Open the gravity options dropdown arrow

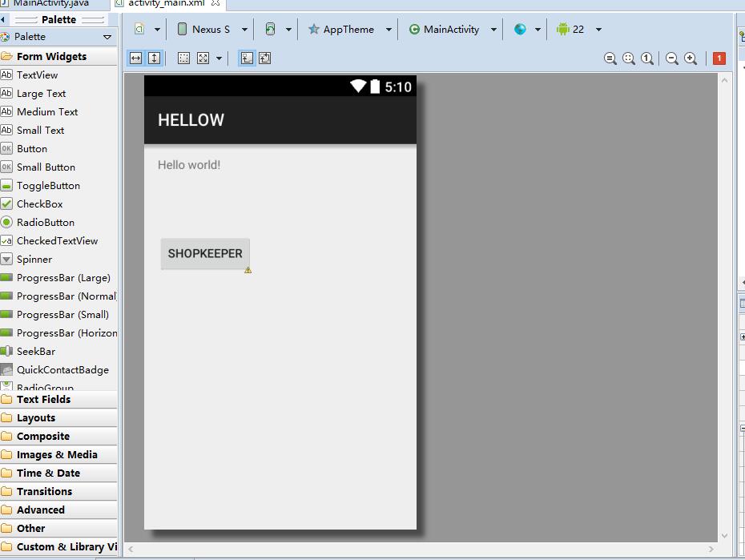point(219,58)
